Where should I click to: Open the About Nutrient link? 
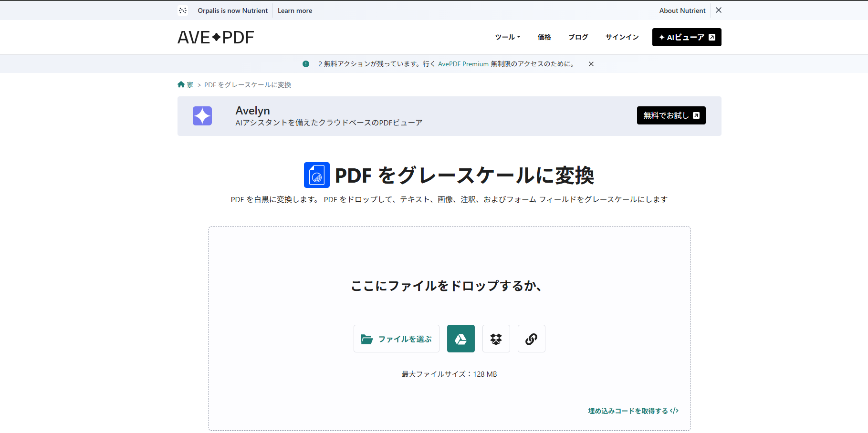(682, 10)
